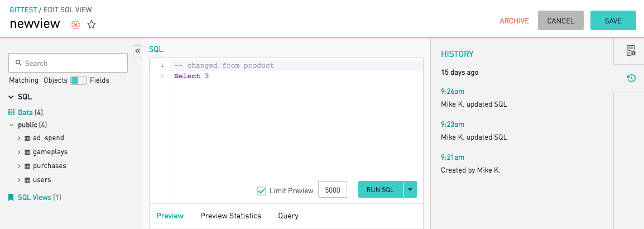Collapse the SQL section chevron
Screen dimensions: 644x229
tap(11, 97)
